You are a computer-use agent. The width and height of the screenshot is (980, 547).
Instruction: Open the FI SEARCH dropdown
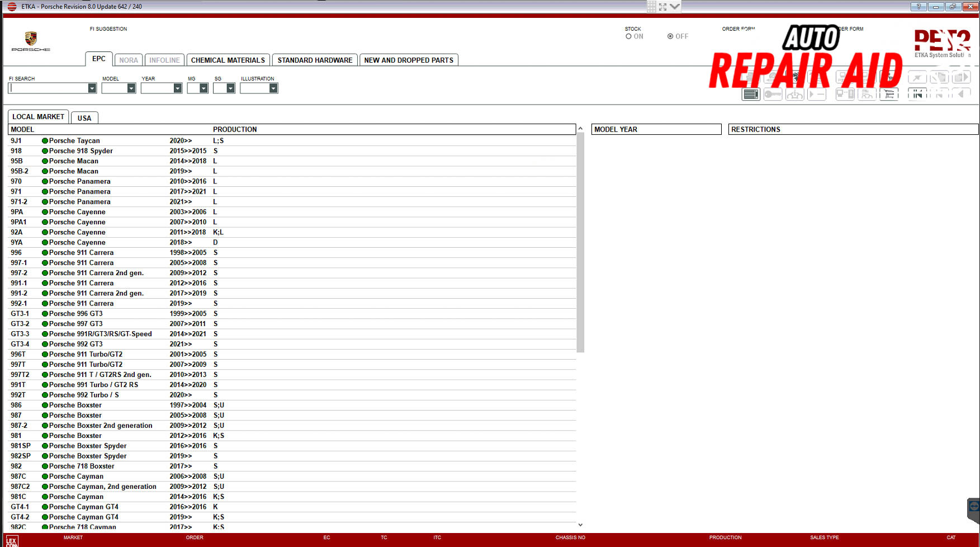pos(92,88)
